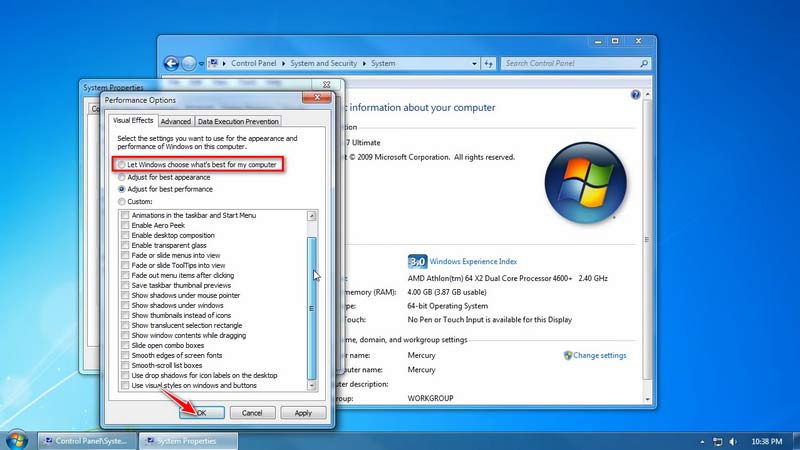Click the Windows Experience Index 3.0 score badge
This screenshot has width=800, height=450.
[417, 262]
